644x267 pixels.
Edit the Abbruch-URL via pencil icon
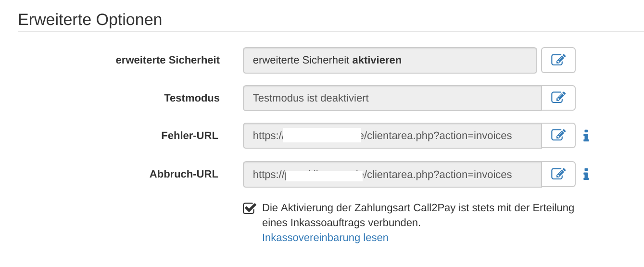click(x=558, y=174)
